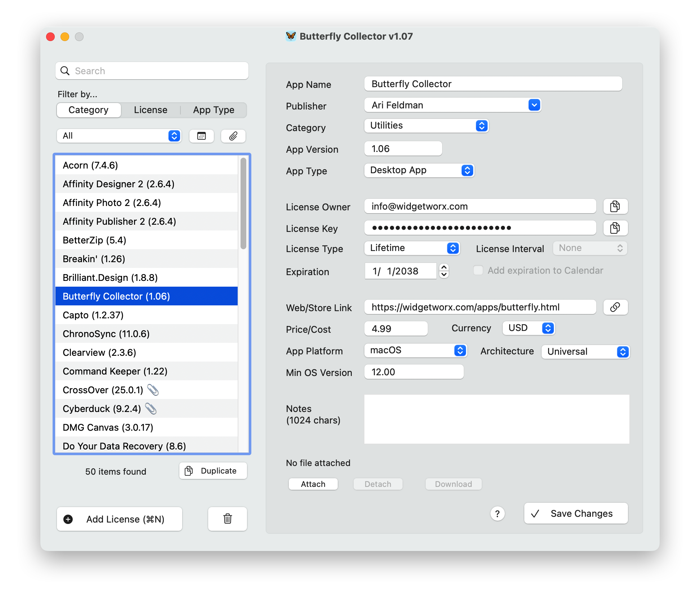Enable Add expiration to Calendar checkbox
This screenshot has width=700, height=605.
(x=478, y=270)
